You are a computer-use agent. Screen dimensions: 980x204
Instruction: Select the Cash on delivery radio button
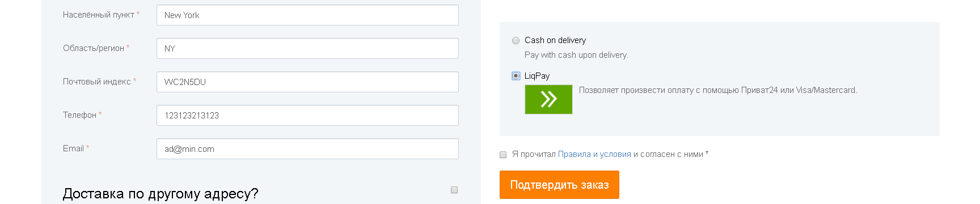pyautogui.click(x=516, y=40)
